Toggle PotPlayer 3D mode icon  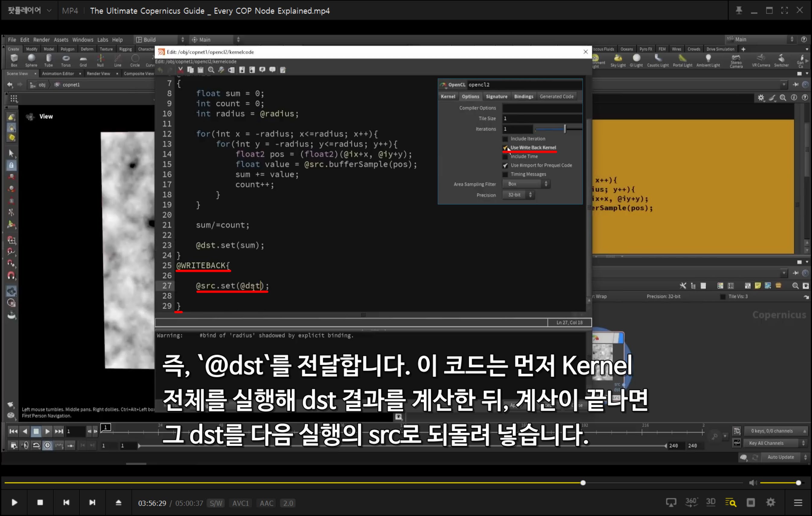tap(711, 502)
